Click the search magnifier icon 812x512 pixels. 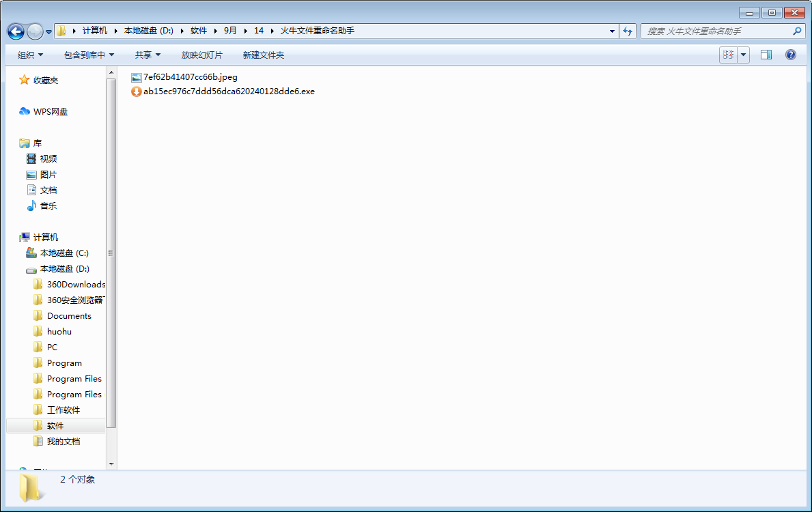pos(796,31)
